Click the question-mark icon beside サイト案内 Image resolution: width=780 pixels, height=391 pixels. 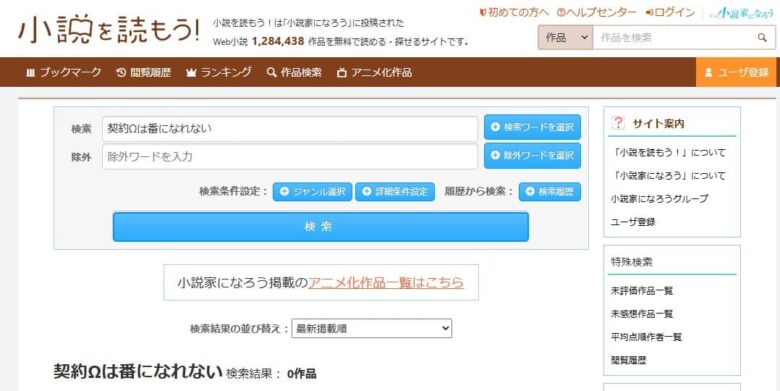pos(618,123)
